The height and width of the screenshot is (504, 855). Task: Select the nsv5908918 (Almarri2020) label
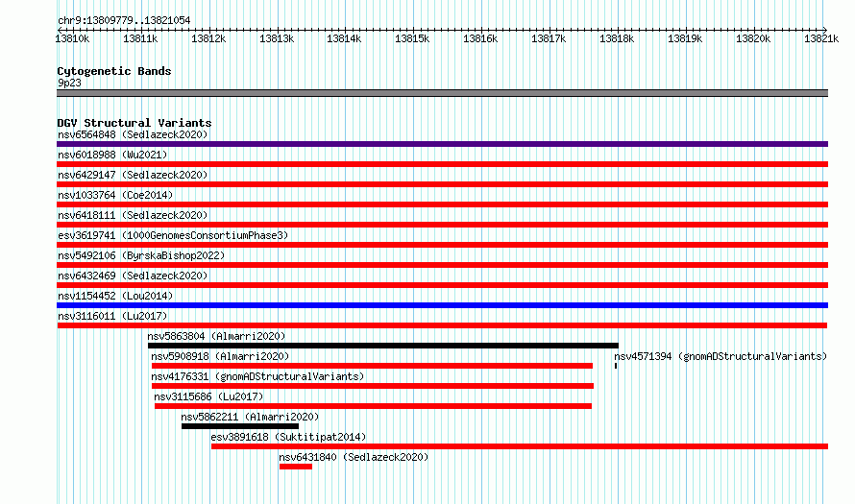[x=220, y=356]
